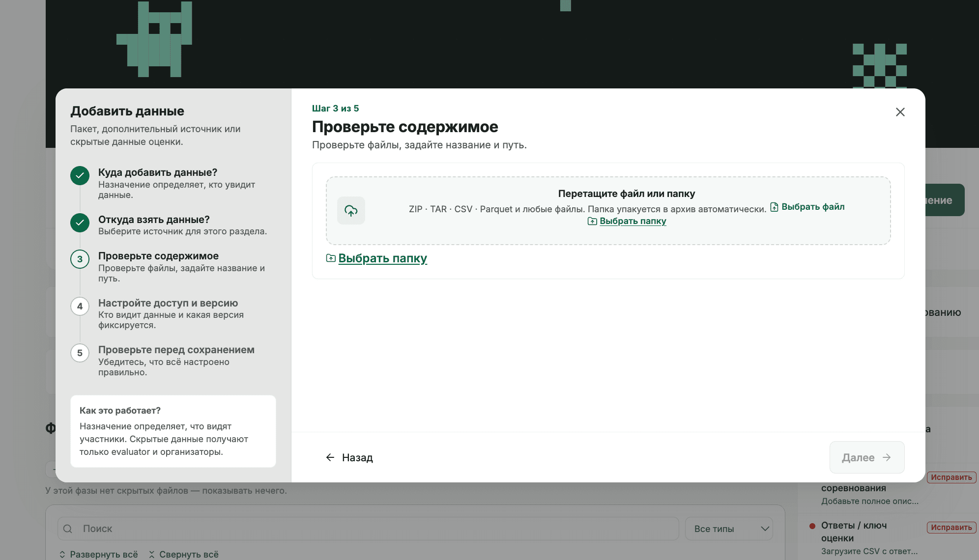
Task: Click the search magnifier icon
Action: (x=68, y=529)
